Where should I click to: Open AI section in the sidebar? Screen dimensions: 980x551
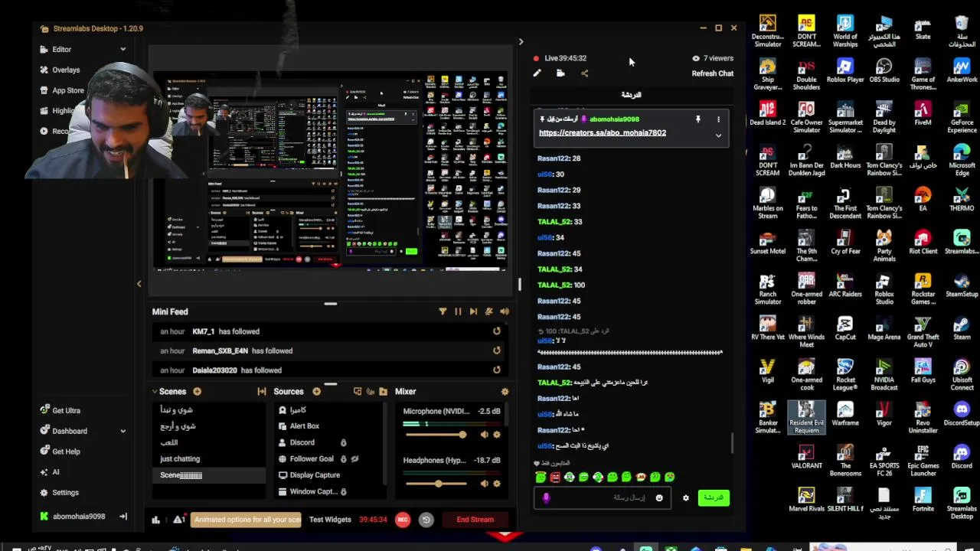(x=56, y=472)
